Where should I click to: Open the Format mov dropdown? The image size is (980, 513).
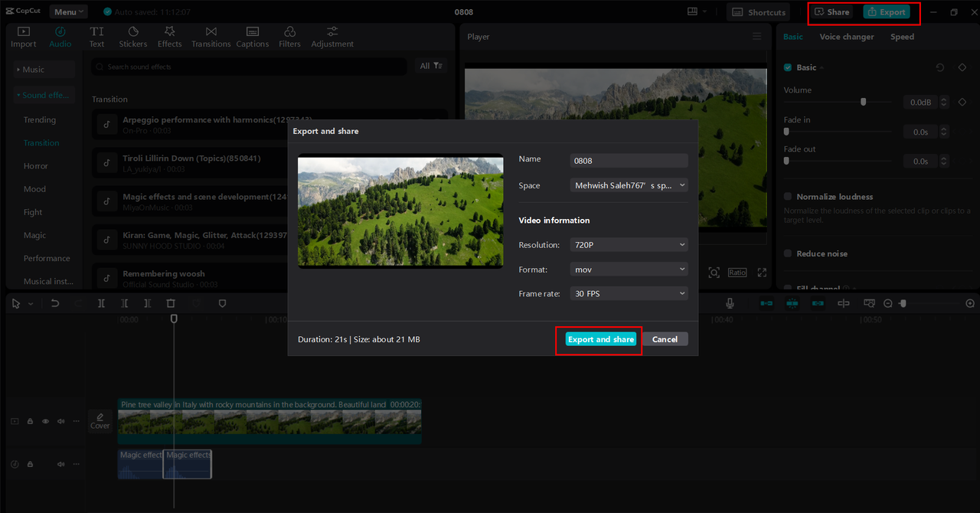(x=629, y=270)
